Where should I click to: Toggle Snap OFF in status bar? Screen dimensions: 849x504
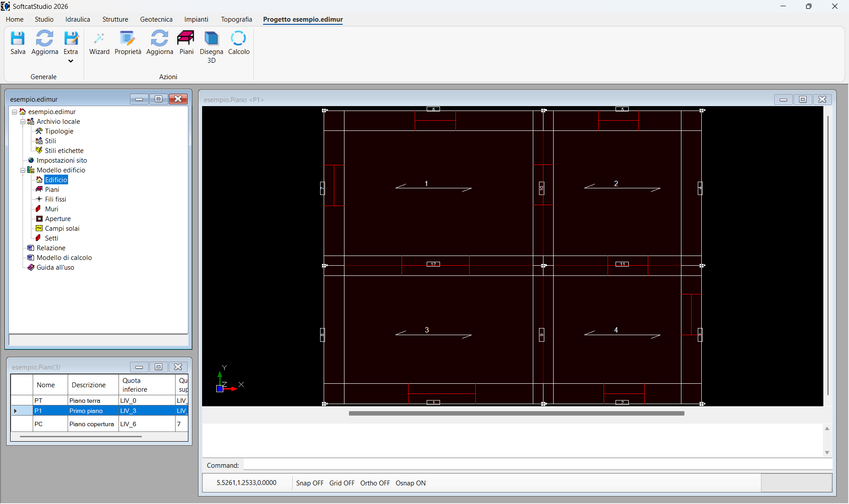pyautogui.click(x=310, y=483)
